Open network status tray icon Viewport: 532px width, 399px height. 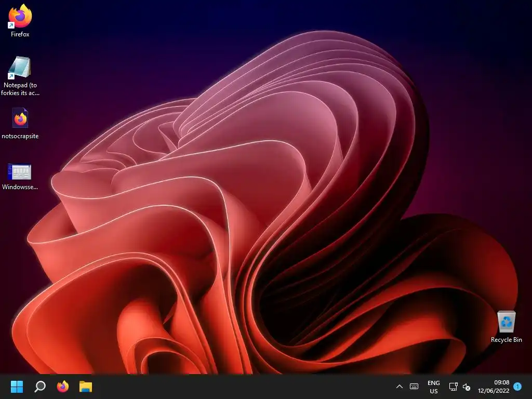coord(453,387)
